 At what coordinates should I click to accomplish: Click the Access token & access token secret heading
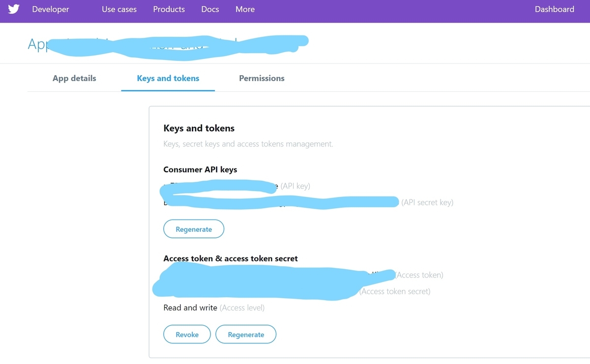(x=231, y=258)
